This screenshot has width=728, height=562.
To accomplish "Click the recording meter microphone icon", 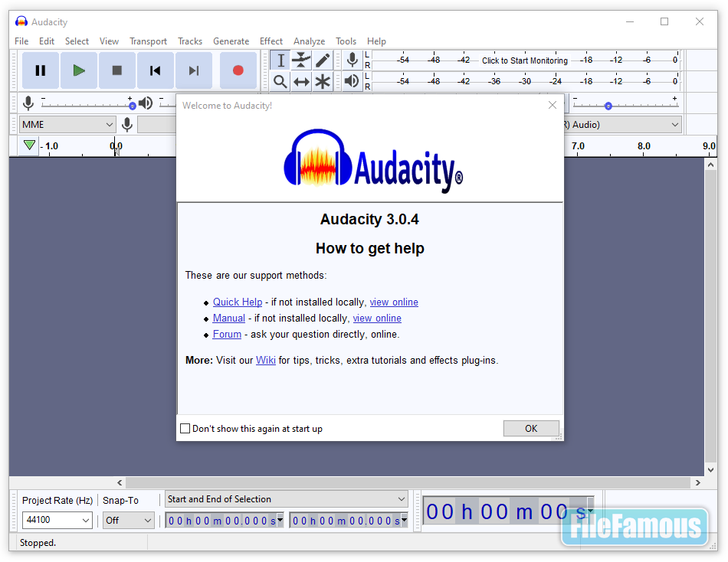I will (x=353, y=60).
